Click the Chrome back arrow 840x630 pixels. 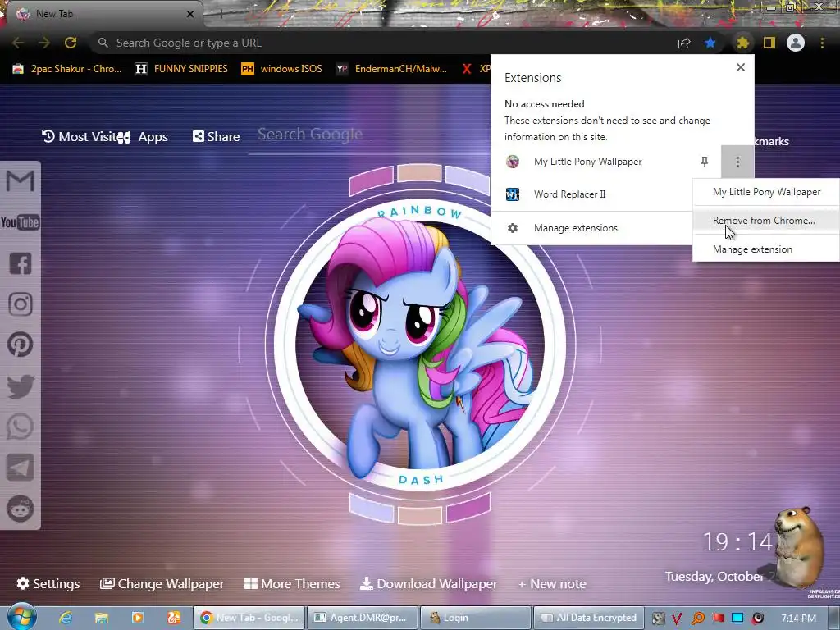[18, 43]
